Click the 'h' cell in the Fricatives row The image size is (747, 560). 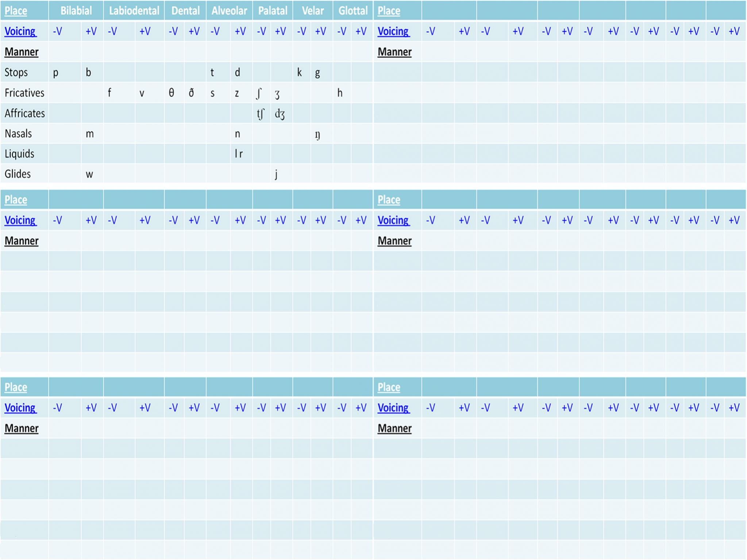click(342, 93)
